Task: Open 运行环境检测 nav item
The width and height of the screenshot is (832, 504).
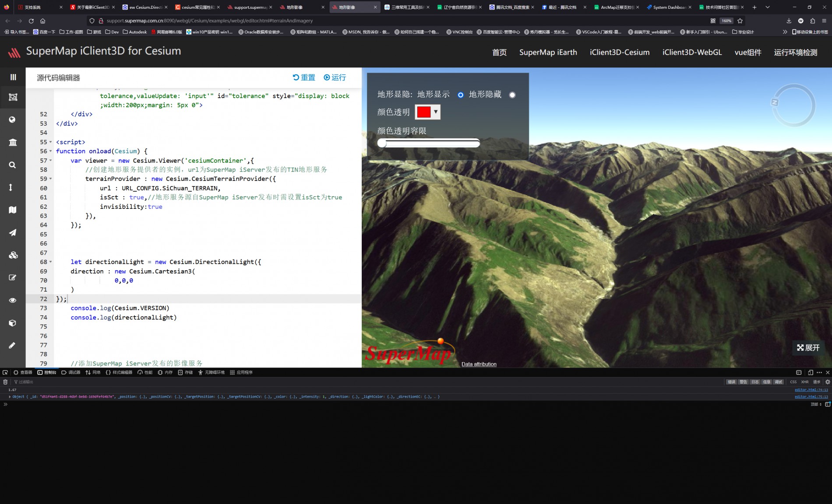Action: pos(795,53)
